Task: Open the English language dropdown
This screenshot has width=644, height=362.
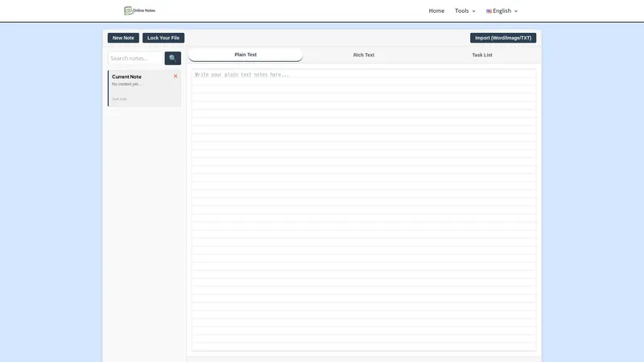Action: pyautogui.click(x=502, y=10)
